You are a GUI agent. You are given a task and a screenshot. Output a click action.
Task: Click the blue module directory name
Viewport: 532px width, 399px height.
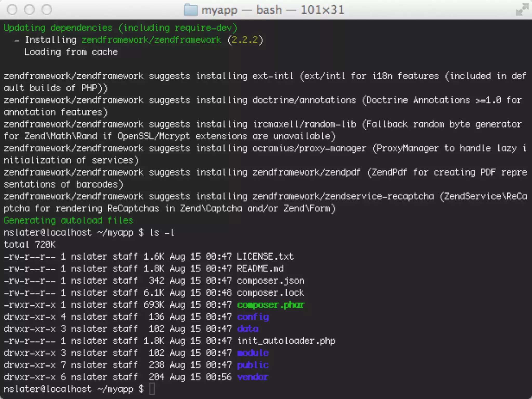click(253, 353)
